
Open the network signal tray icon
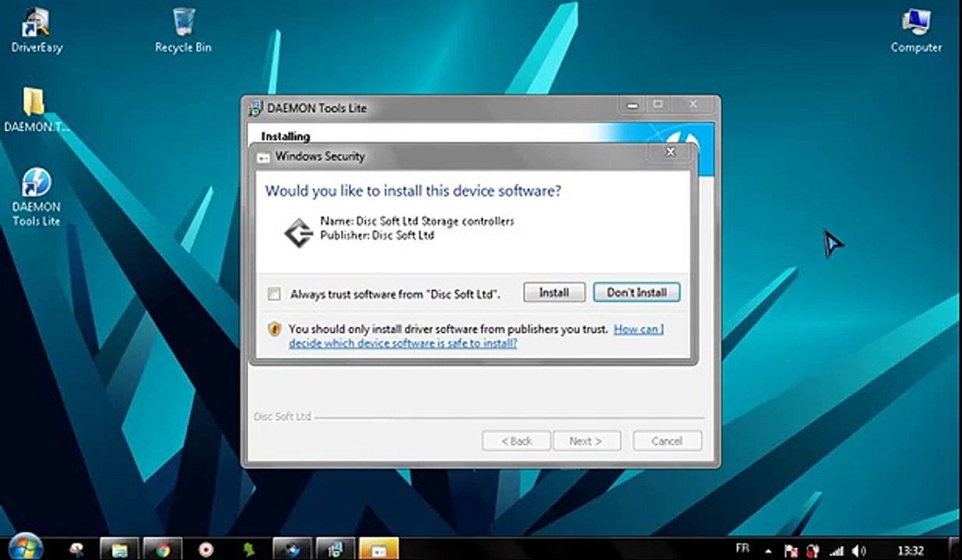836,551
